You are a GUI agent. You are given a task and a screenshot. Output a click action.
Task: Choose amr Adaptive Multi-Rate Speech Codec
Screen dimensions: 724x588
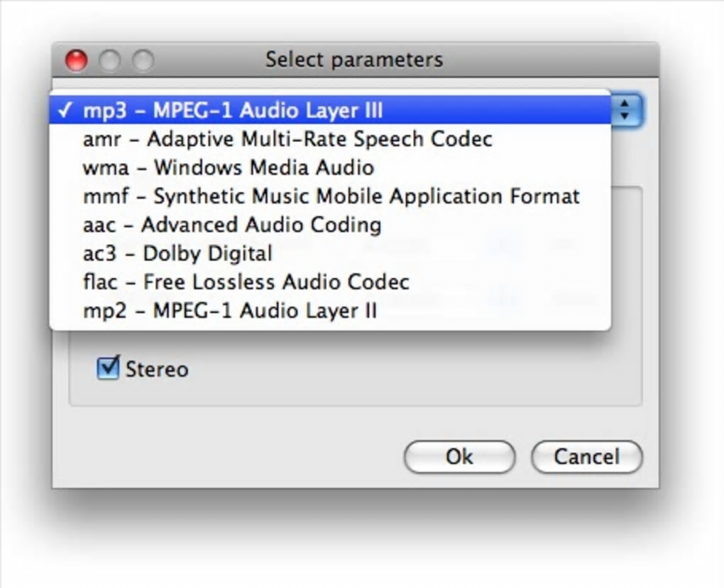(287, 139)
